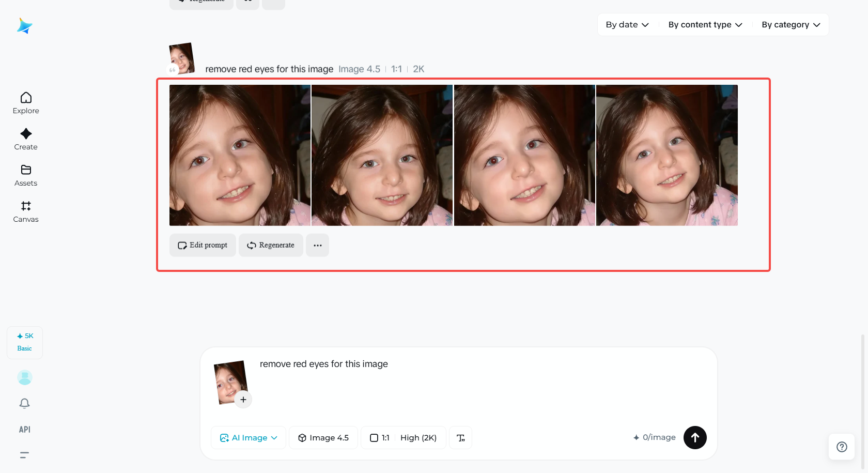Click the High (2K) quality setting
The width and height of the screenshot is (868, 473).
(418, 437)
